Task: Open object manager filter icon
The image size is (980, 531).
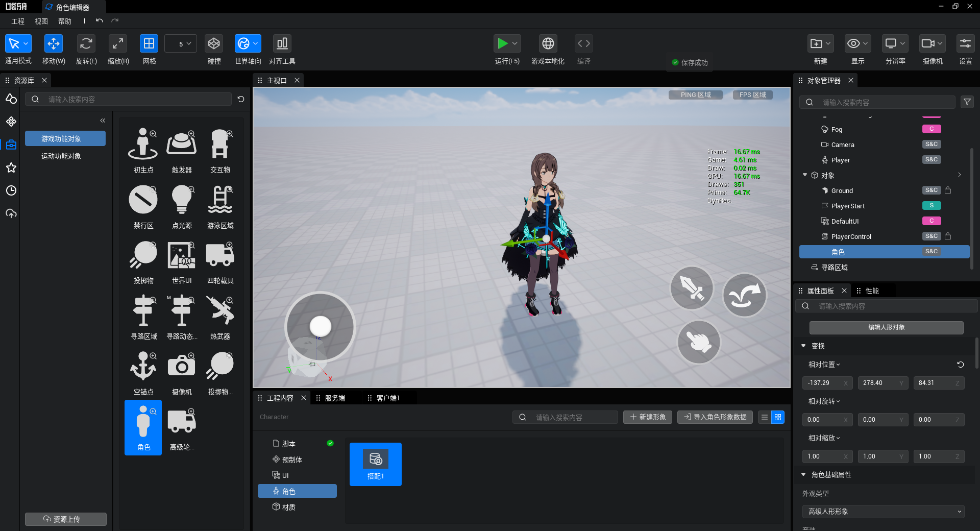Action: point(967,102)
